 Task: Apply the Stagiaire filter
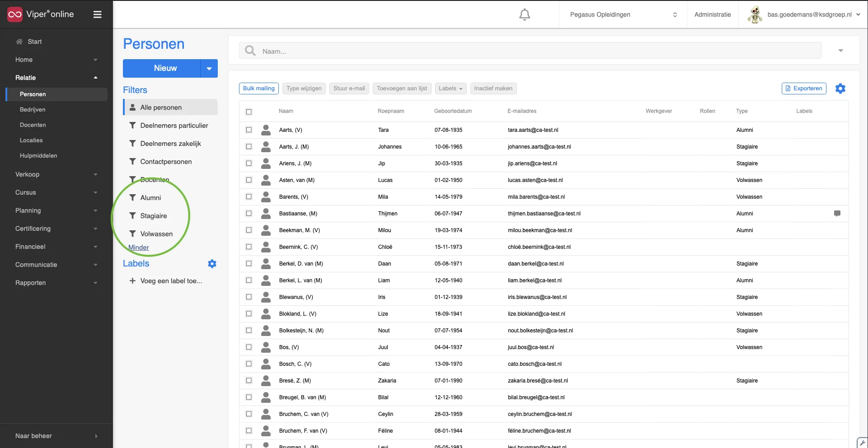(154, 216)
